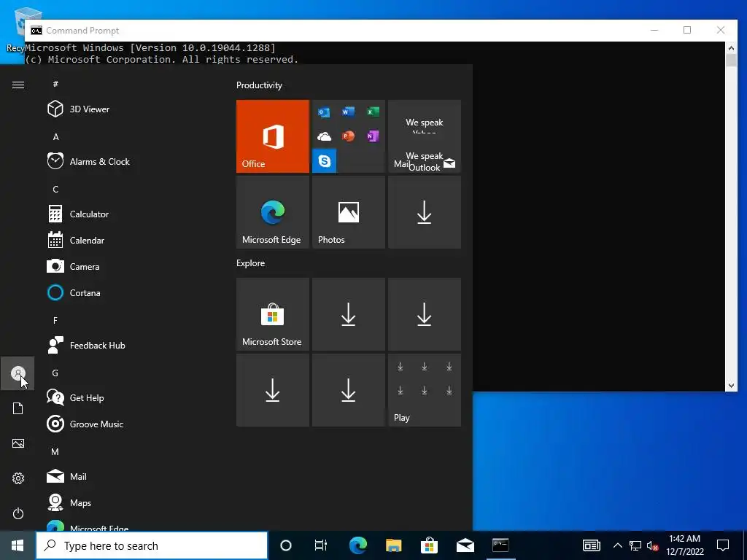Click the letter M section header
The height and width of the screenshot is (560, 747).
pyautogui.click(x=55, y=451)
